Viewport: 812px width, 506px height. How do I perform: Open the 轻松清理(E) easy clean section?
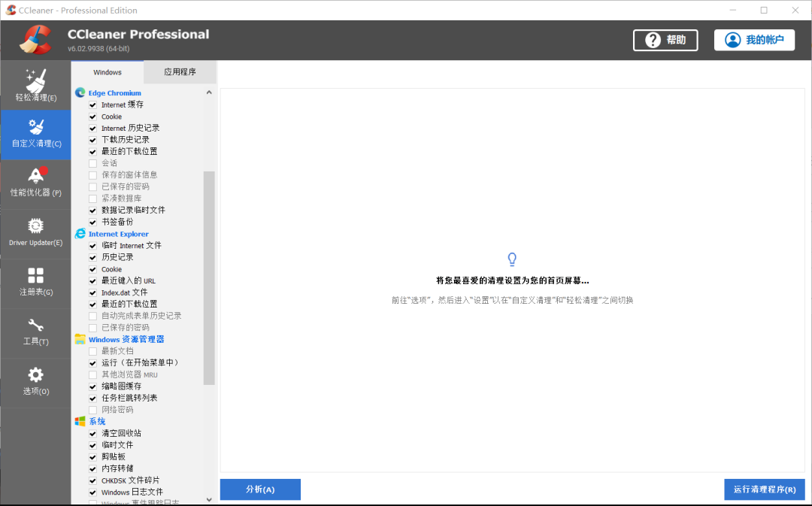(x=36, y=85)
